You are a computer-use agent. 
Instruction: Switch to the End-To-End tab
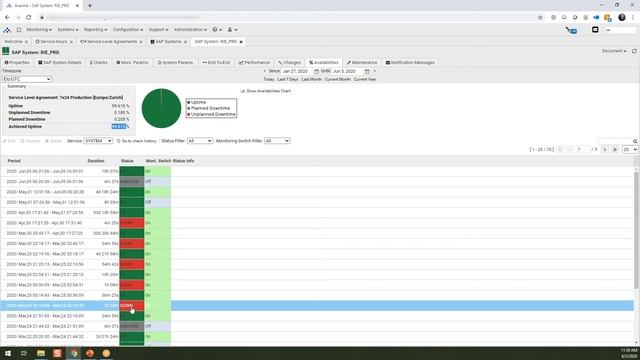point(216,63)
